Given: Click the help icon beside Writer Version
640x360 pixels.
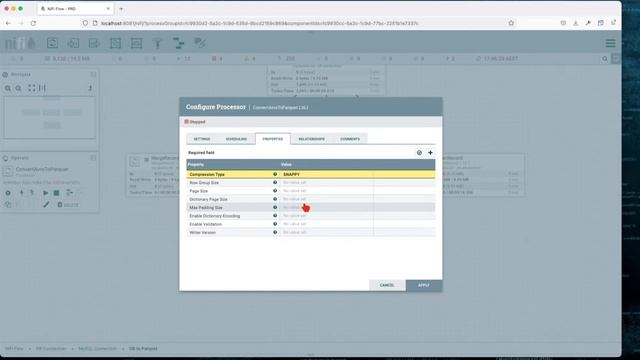Looking at the screenshot, I should [275, 232].
